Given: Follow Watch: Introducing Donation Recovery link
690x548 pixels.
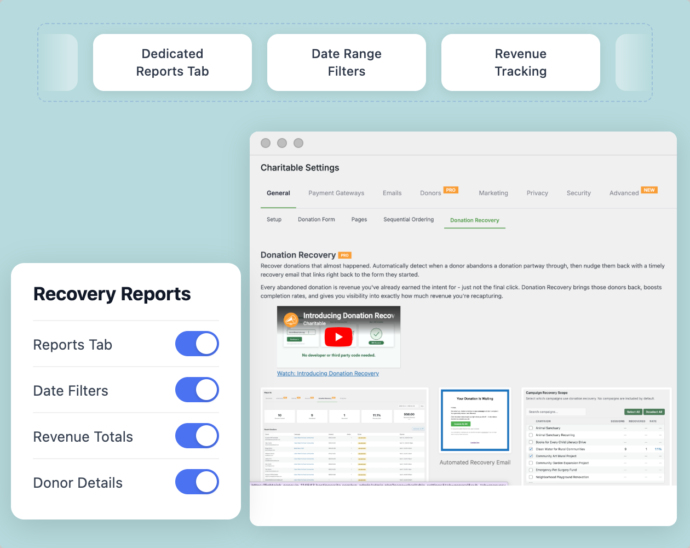Looking at the screenshot, I should pyautogui.click(x=327, y=373).
